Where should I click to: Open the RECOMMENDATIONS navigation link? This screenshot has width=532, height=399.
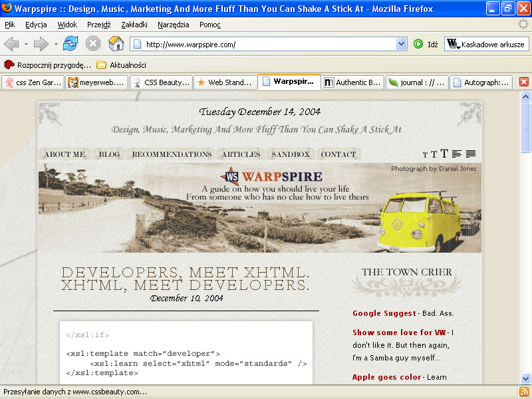coord(172,154)
